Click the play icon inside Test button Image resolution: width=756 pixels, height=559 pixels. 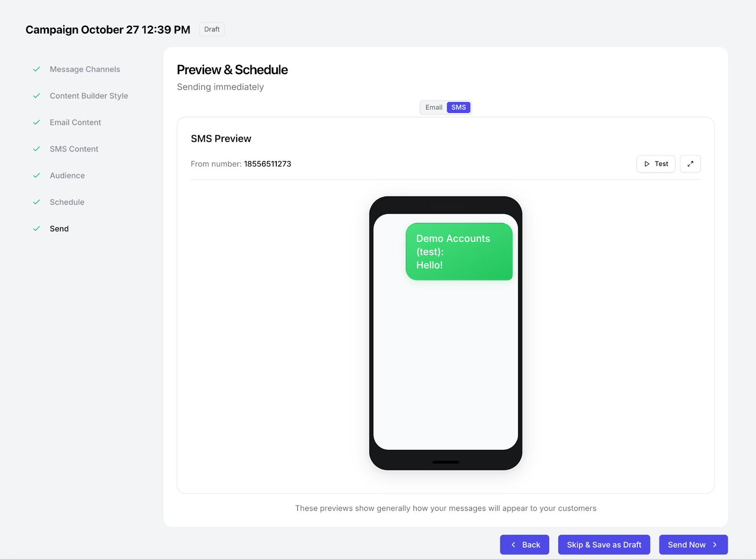click(x=647, y=163)
